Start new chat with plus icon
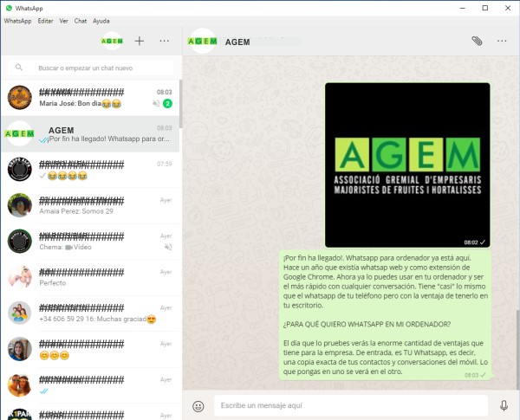 (x=140, y=41)
